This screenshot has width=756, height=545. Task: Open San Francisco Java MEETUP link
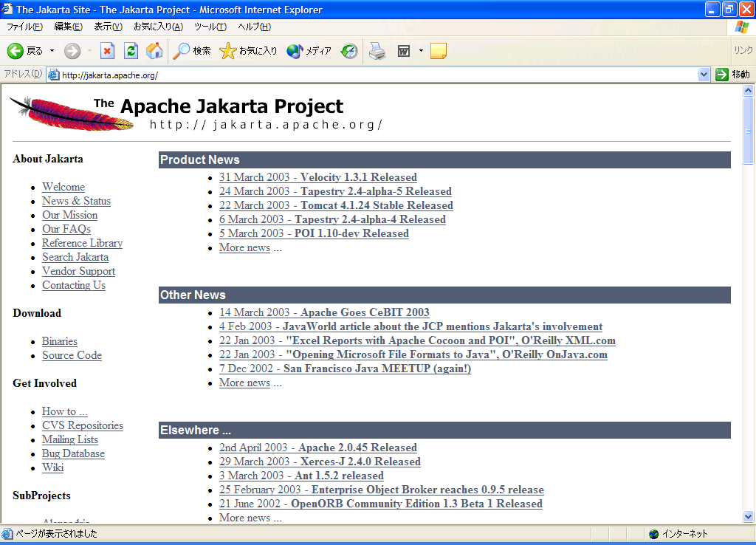coord(346,368)
